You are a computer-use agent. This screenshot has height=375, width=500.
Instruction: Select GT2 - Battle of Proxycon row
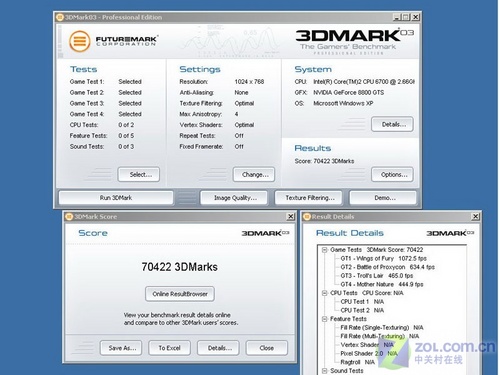(387, 267)
